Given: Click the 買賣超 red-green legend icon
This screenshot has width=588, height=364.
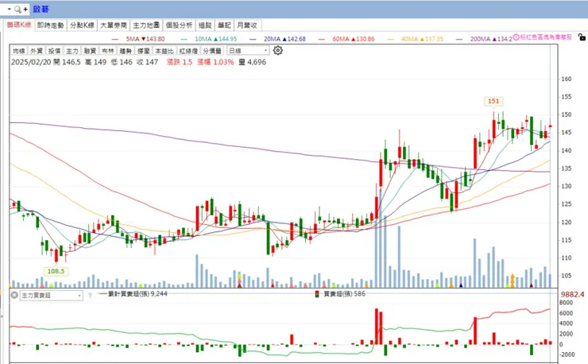Looking at the screenshot, I should (x=317, y=294).
